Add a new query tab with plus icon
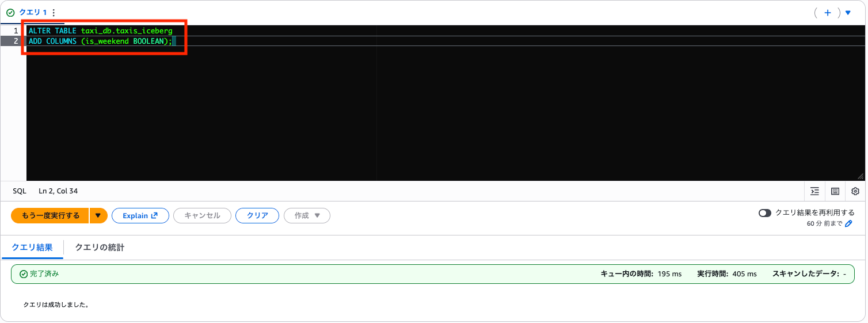This screenshot has height=323, width=868. click(828, 13)
